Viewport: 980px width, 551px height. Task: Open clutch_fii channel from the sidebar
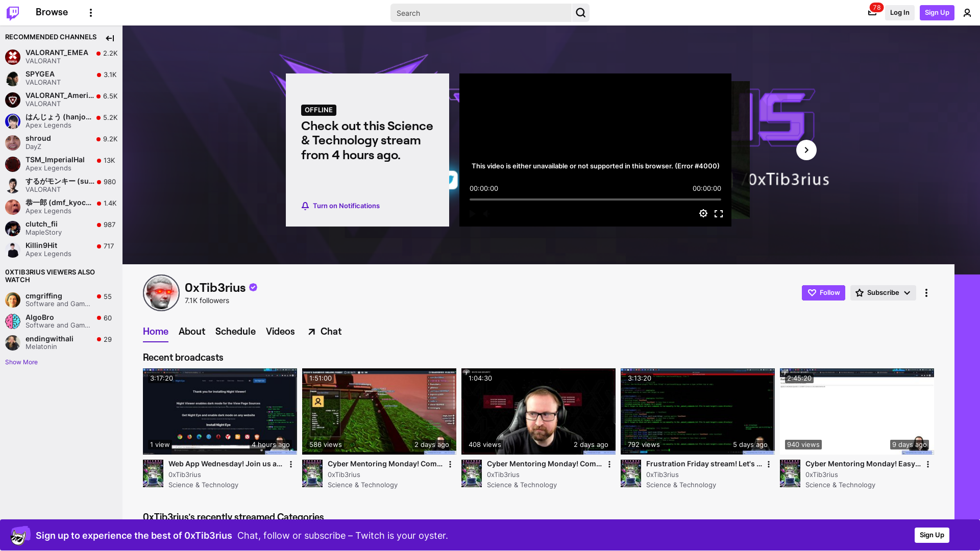(x=61, y=228)
